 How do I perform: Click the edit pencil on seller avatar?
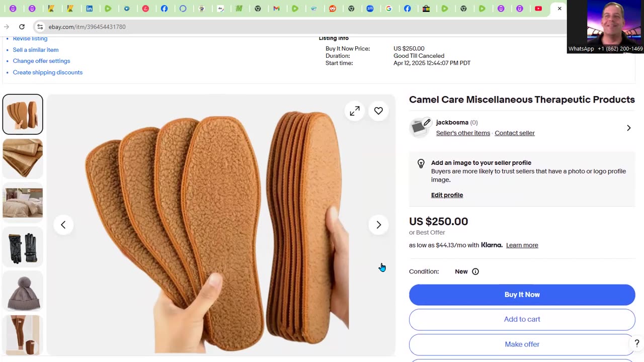coord(427,122)
